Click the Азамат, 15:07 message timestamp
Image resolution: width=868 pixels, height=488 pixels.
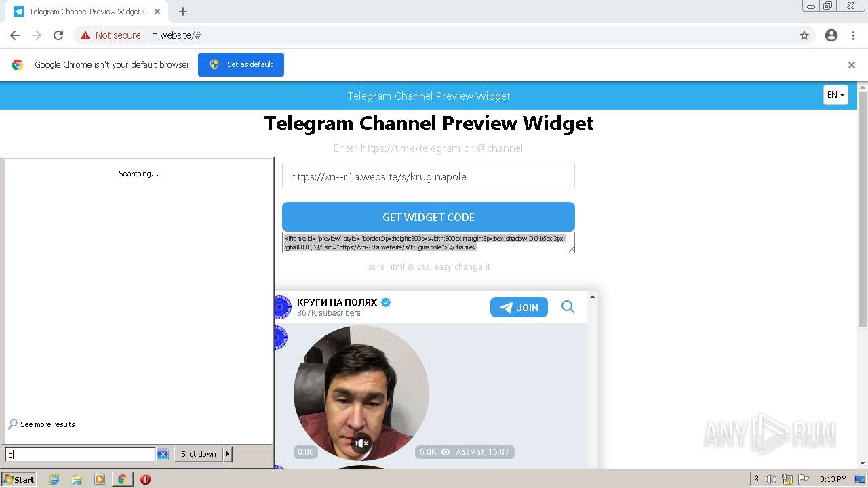click(x=482, y=452)
